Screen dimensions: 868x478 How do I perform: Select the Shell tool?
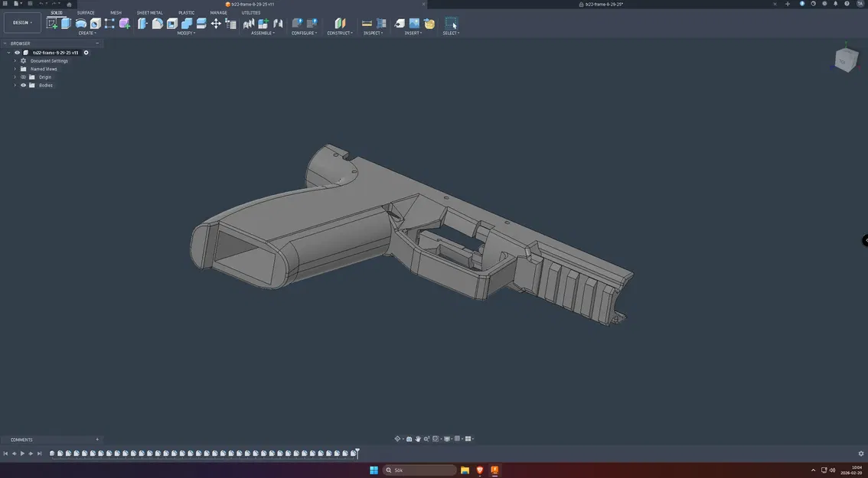(x=172, y=23)
